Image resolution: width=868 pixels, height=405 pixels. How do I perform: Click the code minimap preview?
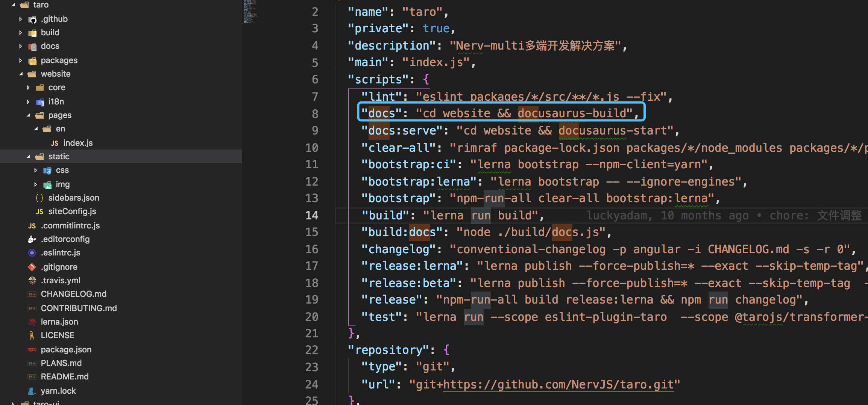250,12
